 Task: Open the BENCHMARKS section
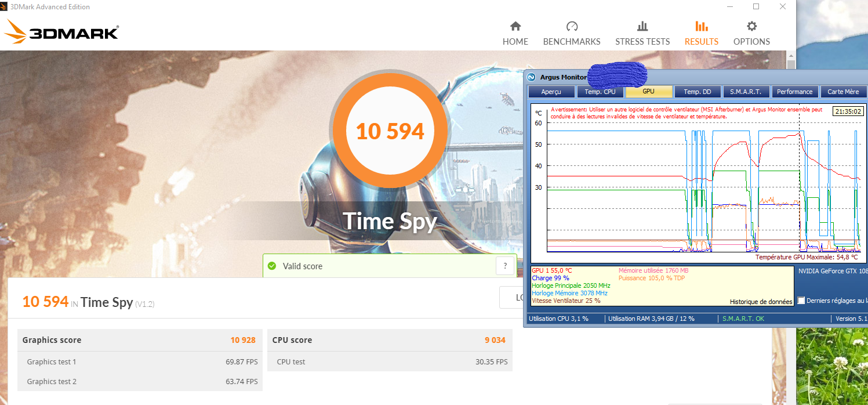point(572,34)
